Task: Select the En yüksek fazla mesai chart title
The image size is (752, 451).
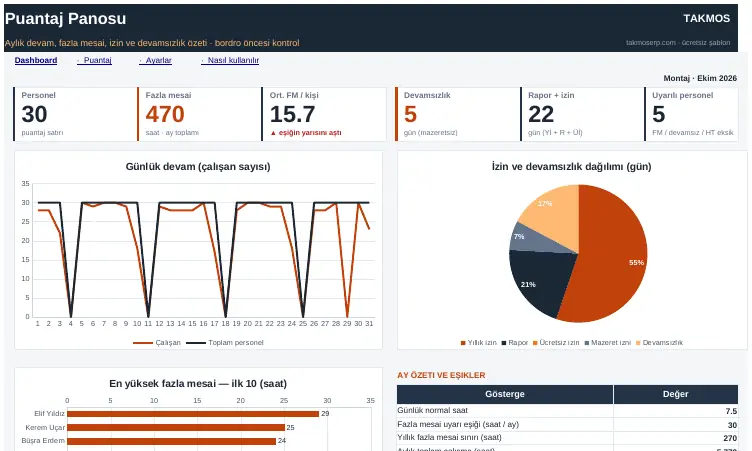Action: pyautogui.click(x=198, y=383)
